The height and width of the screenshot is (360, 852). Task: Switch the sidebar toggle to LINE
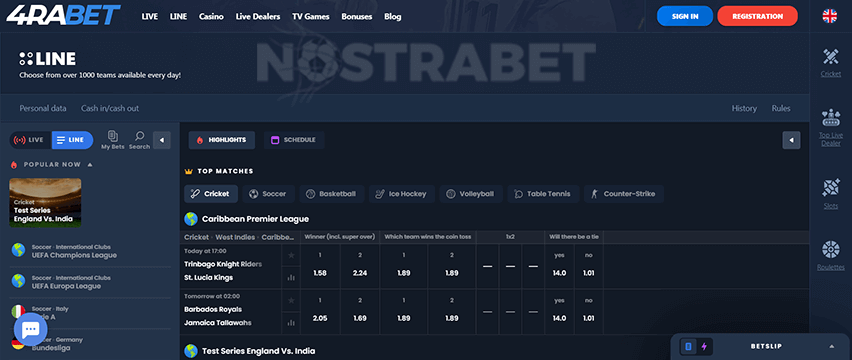(72, 140)
